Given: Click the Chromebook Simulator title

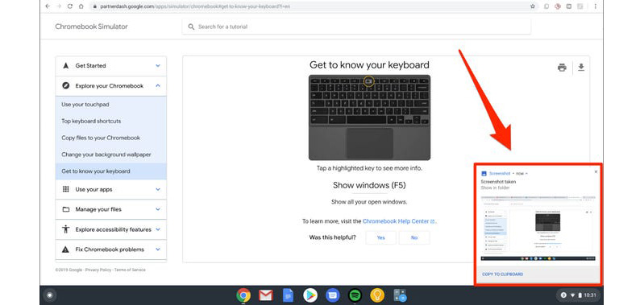Looking at the screenshot, I should click(x=92, y=27).
